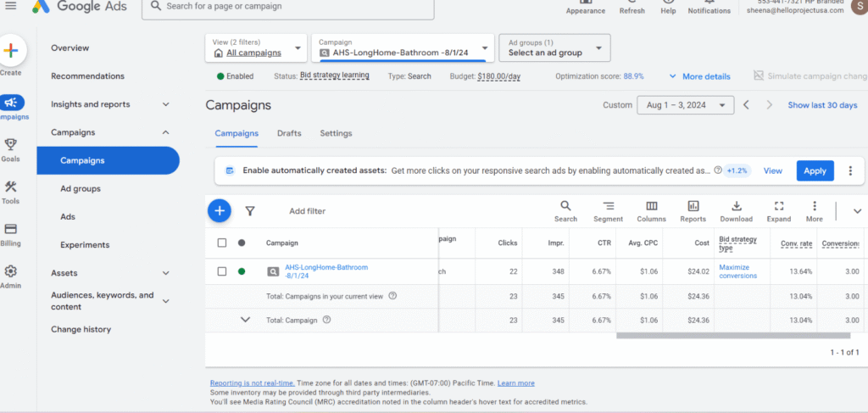Expand Insights and reports section
Viewport: 868px width, 413px height.
(166, 104)
